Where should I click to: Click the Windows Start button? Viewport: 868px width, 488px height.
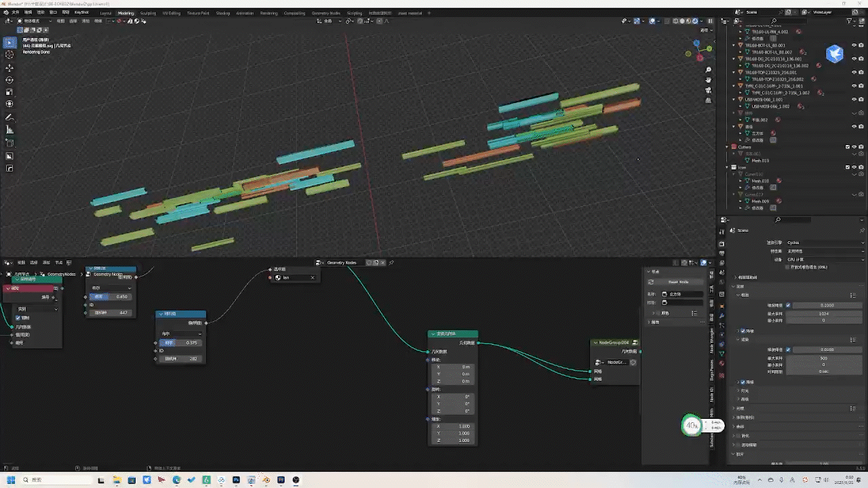point(11,480)
